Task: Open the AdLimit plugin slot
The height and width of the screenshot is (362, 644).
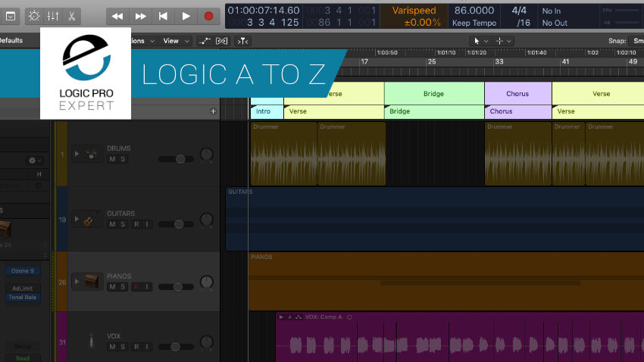Action: (23, 289)
